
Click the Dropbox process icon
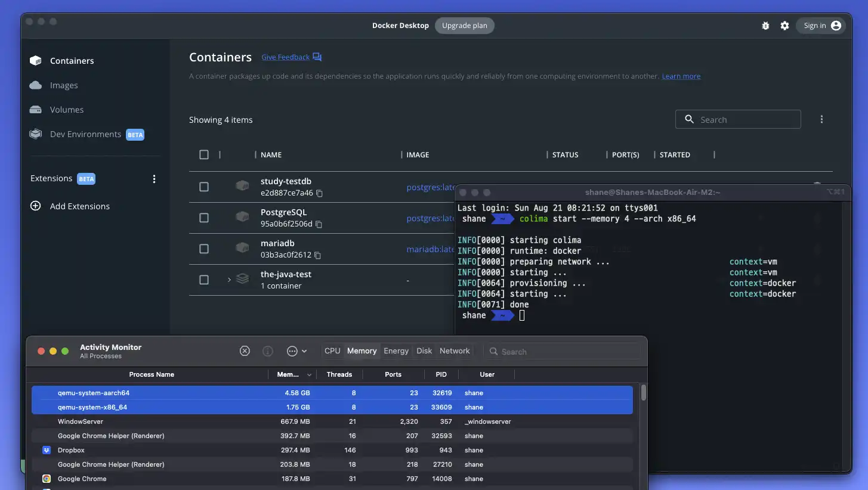pyautogui.click(x=47, y=450)
